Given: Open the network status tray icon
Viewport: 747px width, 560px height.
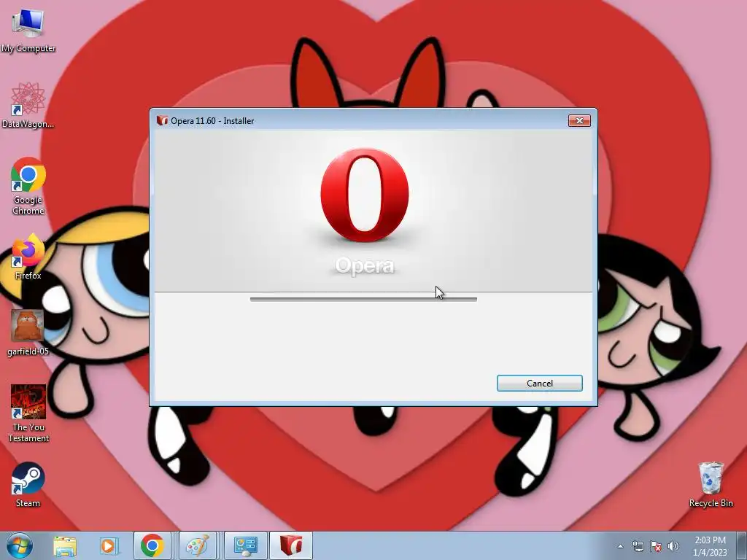Looking at the screenshot, I should pos(638,546).
